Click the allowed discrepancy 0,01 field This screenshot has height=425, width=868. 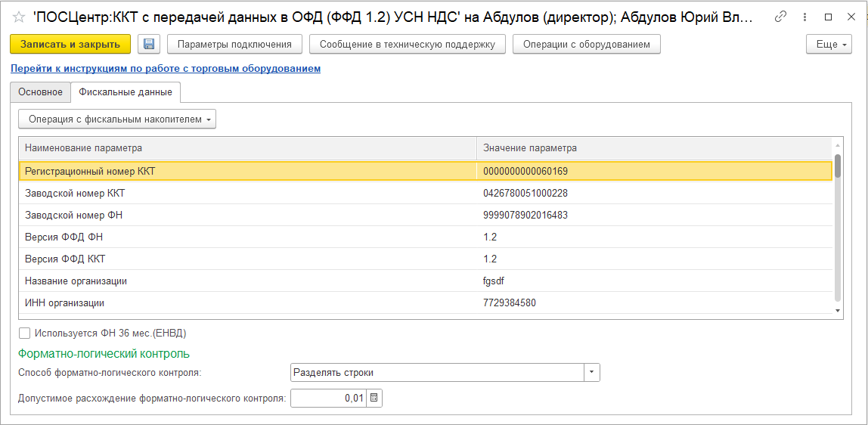328,398
